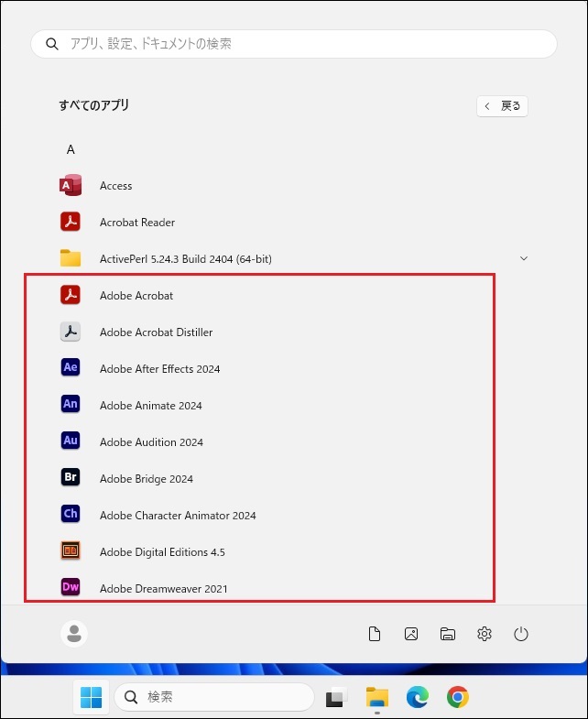This screenshot has height=719, width=588.
Task: Launch Adobe Animate 2024 icon
Action: [71, 405]
